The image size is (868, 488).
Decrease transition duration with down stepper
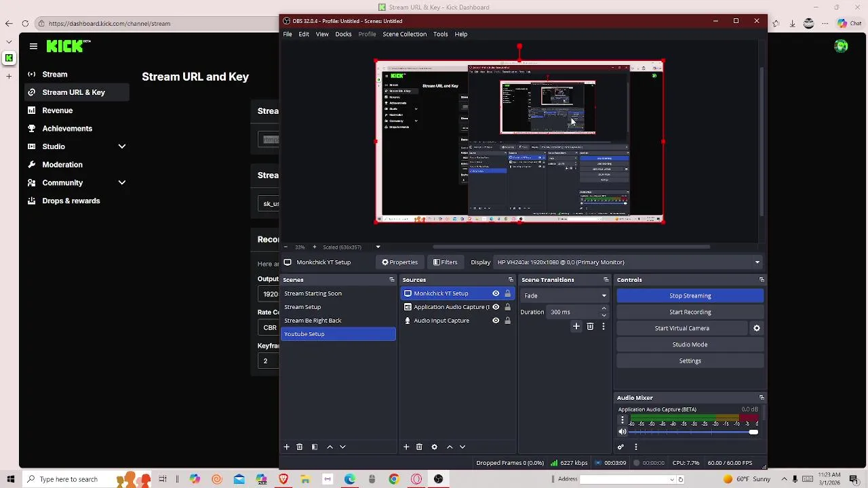[604, 315]
